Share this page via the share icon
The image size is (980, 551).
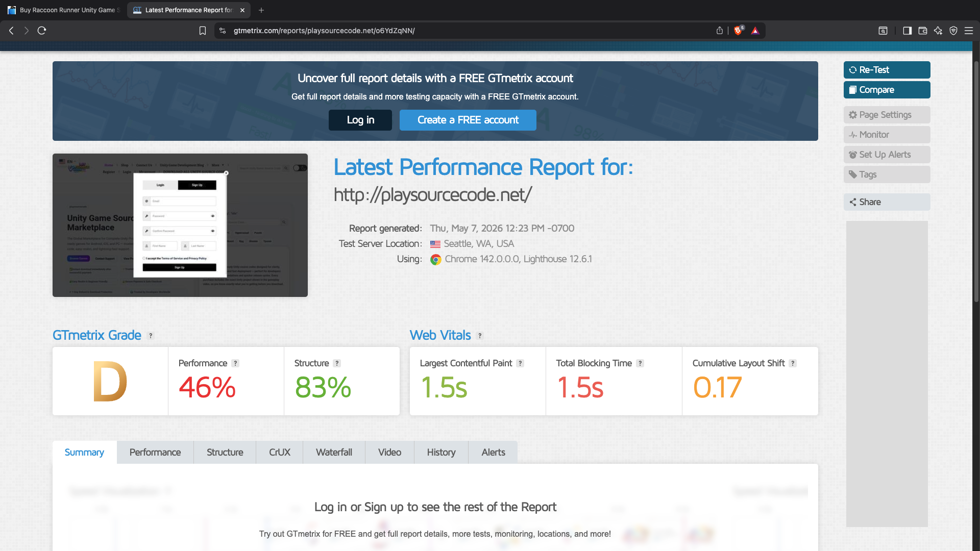coord(720,31)
